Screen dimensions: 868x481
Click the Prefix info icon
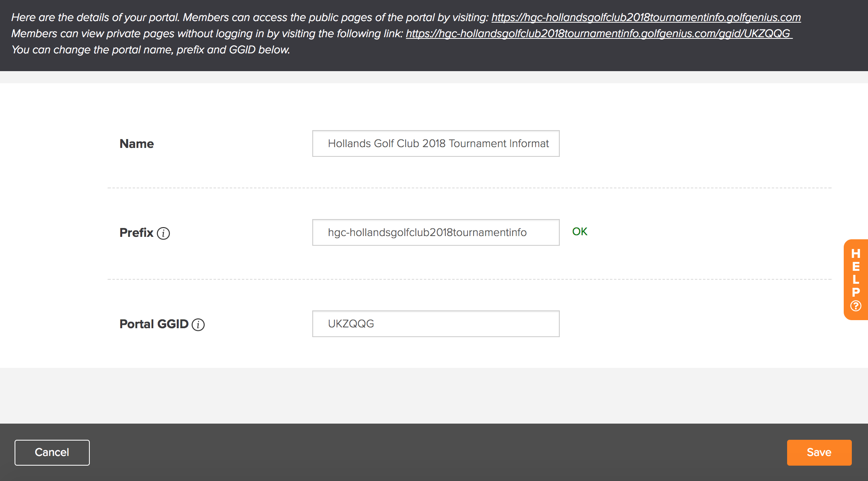pos(163,233)
